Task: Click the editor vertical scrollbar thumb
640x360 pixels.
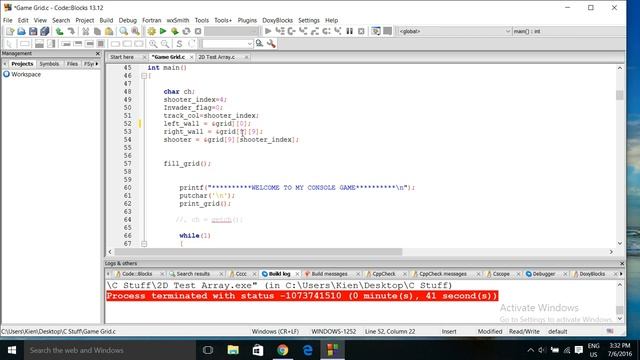Action: tap(620, 95)
